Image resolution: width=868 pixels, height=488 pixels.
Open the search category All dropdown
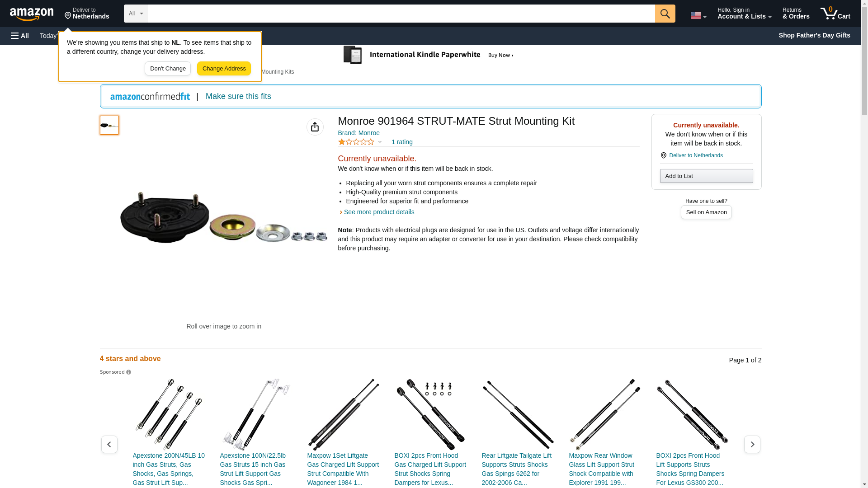coord(136,14)
